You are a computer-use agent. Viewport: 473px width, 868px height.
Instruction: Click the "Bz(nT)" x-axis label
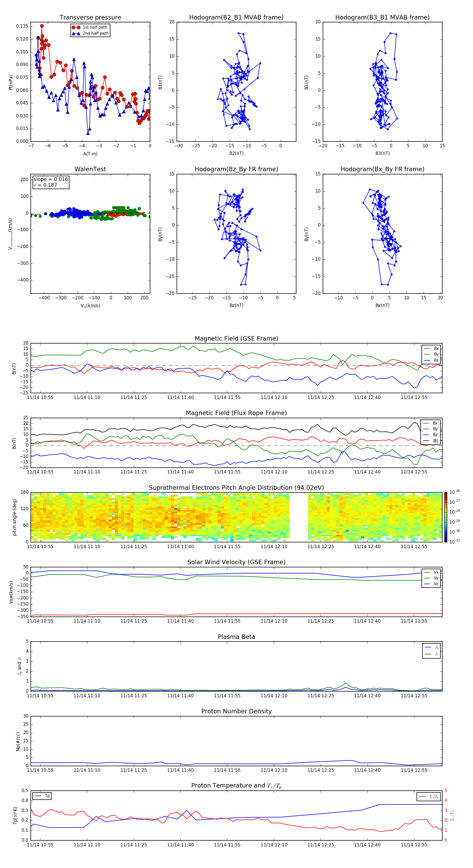[x=236, y=305]
